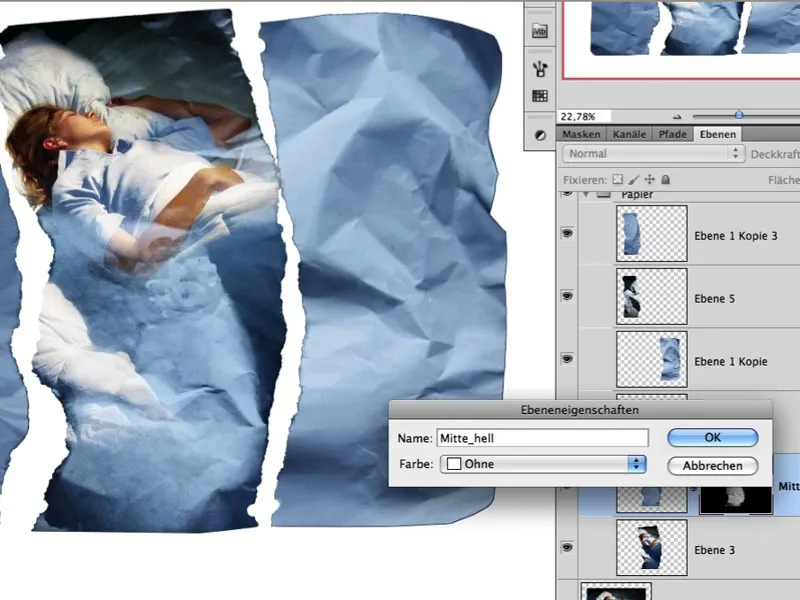
Task: Lock transparent pixels next to Fixieren
Action: (618, 180)
